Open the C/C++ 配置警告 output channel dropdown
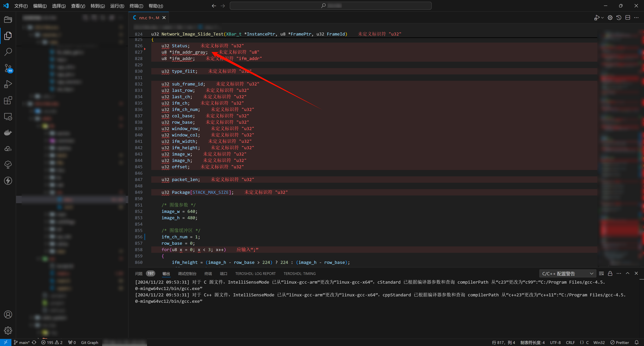The image size is (644, 346). pyautogui.click(x=568, y=274)
